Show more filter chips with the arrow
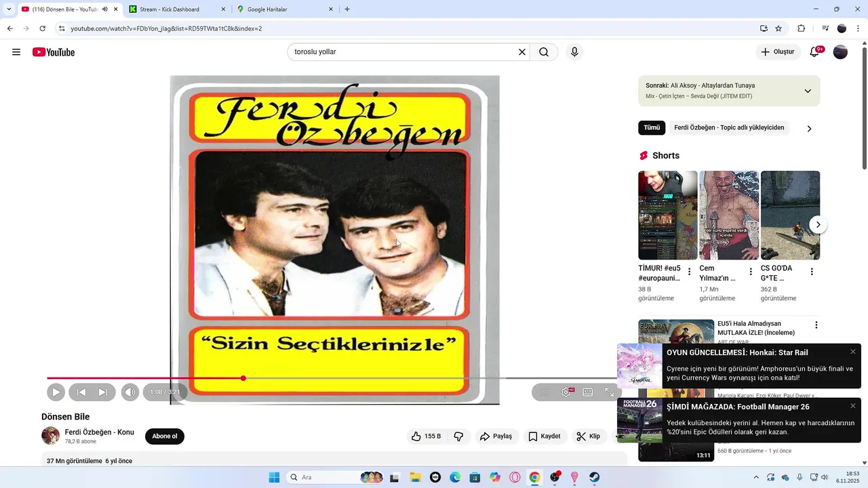 pyautogui.click(x=809, y=129)
